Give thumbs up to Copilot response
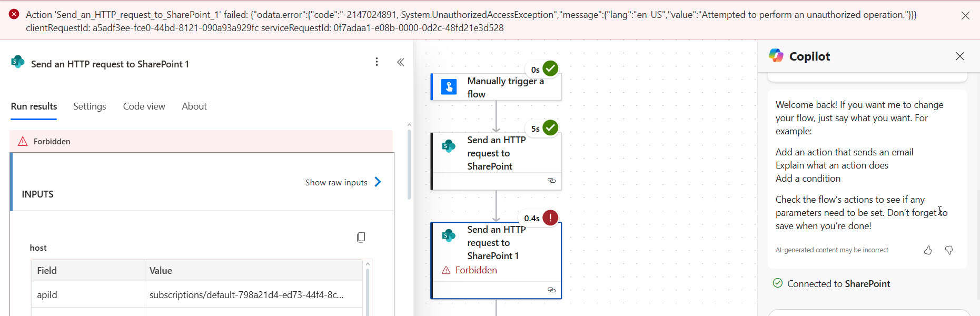980x316 pixels. pyautogui.click(x=928, y=251)
